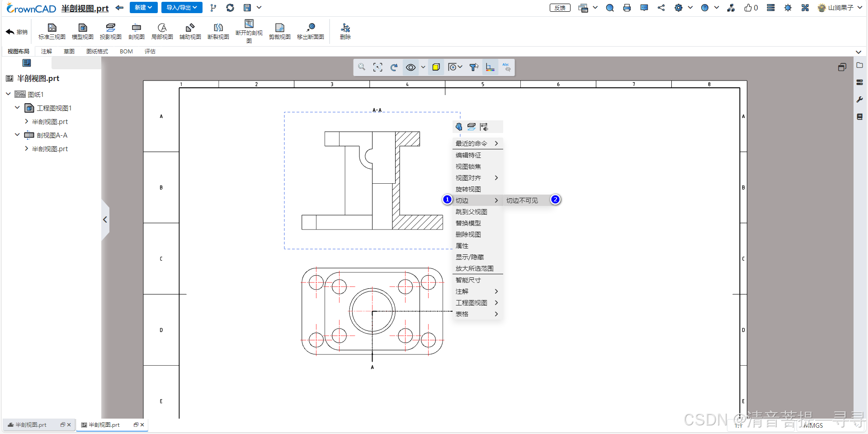Click the layer plane icon in popup toolbar
868x434 pixels.
(472, 127)
